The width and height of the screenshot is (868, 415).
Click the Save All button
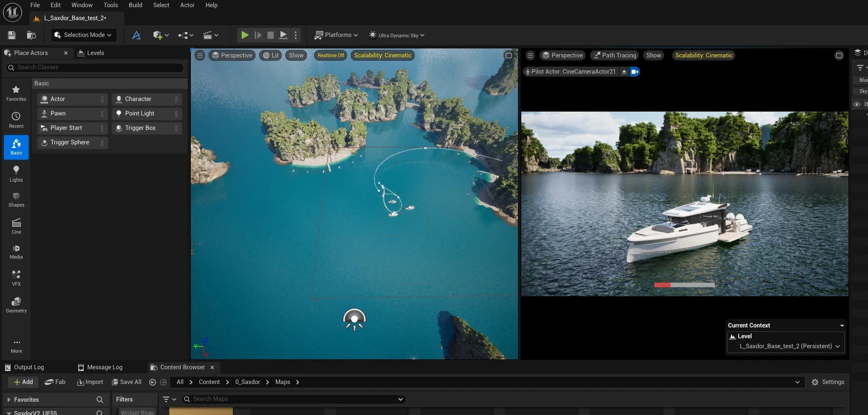(127, 382)
